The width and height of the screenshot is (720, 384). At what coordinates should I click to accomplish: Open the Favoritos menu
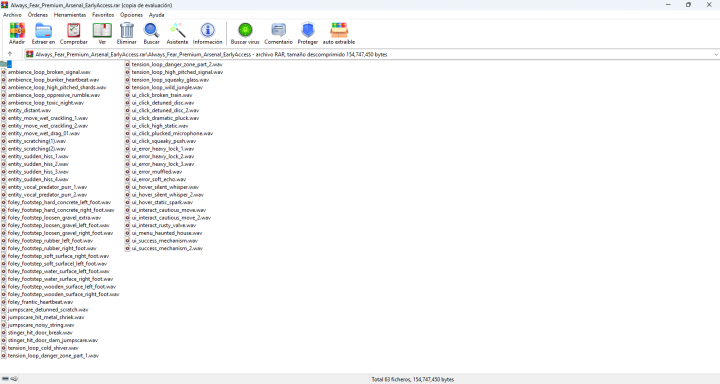103,15
